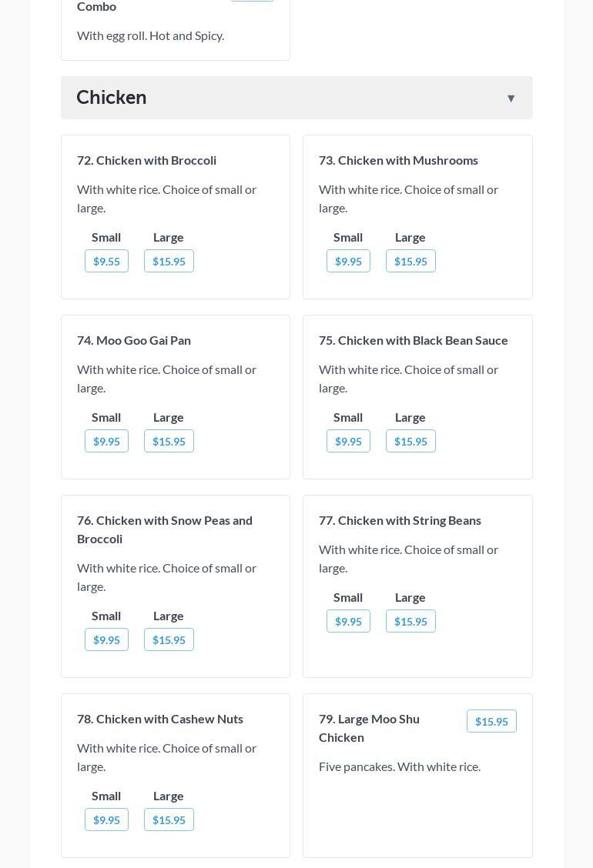
Task: Add large Moo Goo Gai Pan
Action: point(169,441)
